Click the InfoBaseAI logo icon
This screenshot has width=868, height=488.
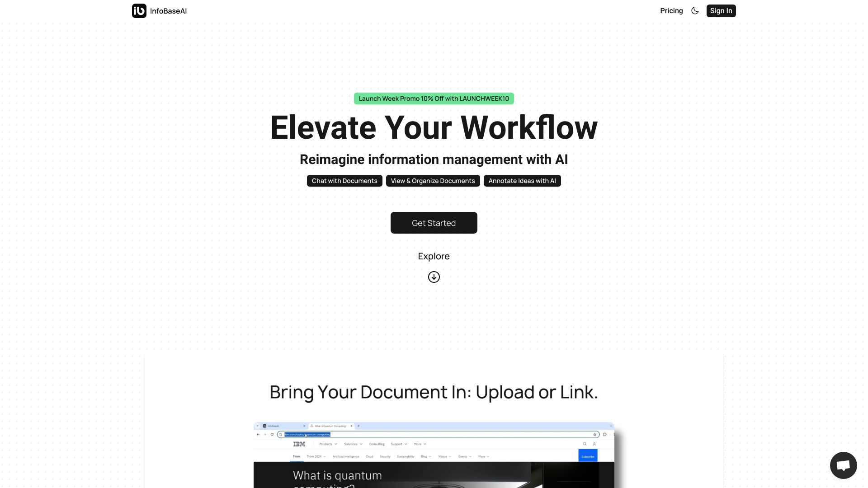pos(139,11)
